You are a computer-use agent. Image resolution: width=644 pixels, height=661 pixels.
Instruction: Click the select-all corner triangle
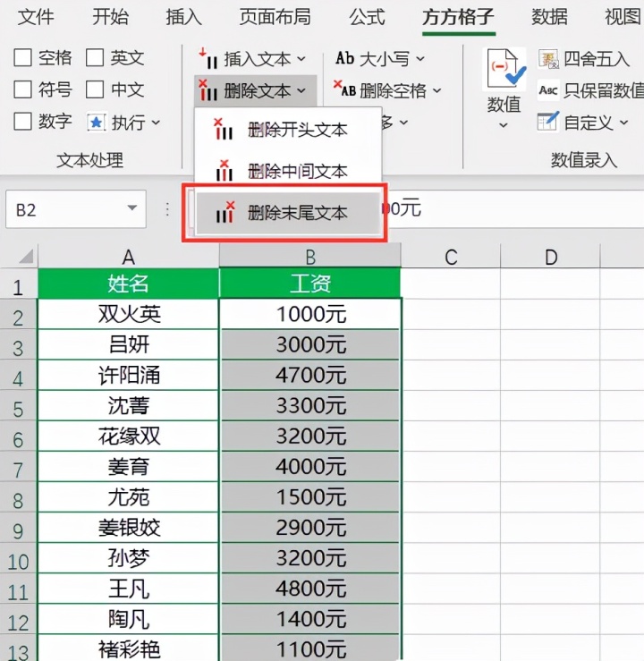click(x=26, y=256)
